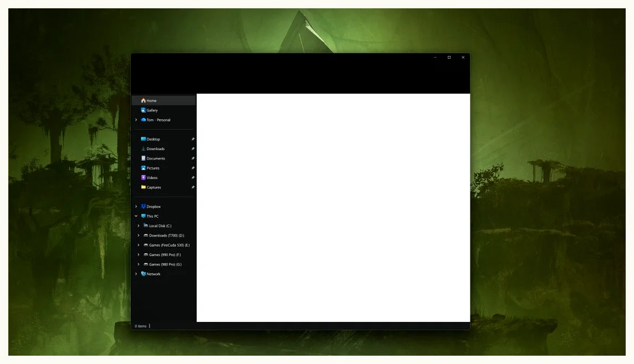This screenshot has width=634, height=364.
Task: Toggle the pin next to Captures
Action: [x=193, y=187]
